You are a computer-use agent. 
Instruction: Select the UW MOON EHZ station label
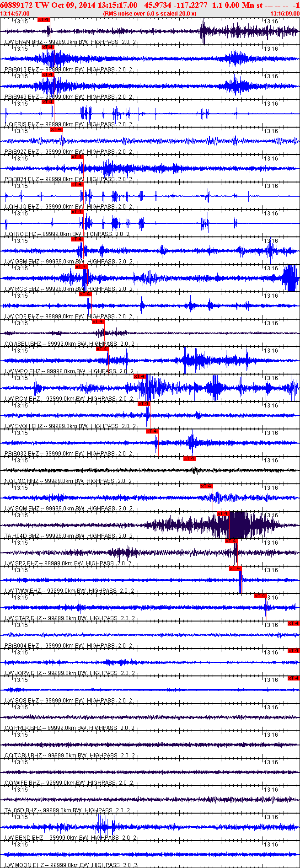tap(24, 865)
